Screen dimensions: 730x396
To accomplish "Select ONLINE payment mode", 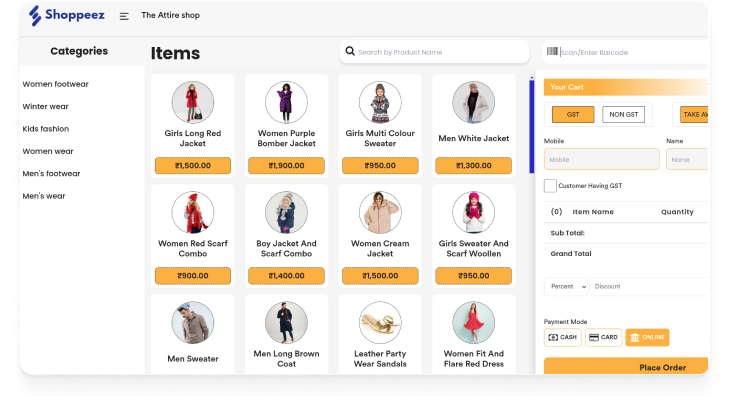I will [648, 337].
